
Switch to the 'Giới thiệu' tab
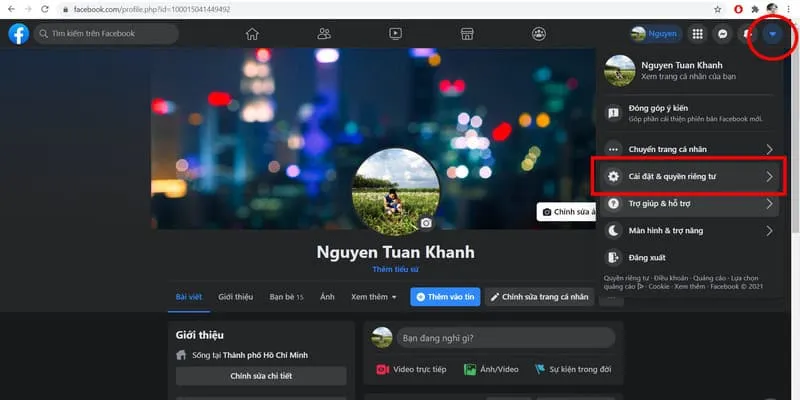235,297
